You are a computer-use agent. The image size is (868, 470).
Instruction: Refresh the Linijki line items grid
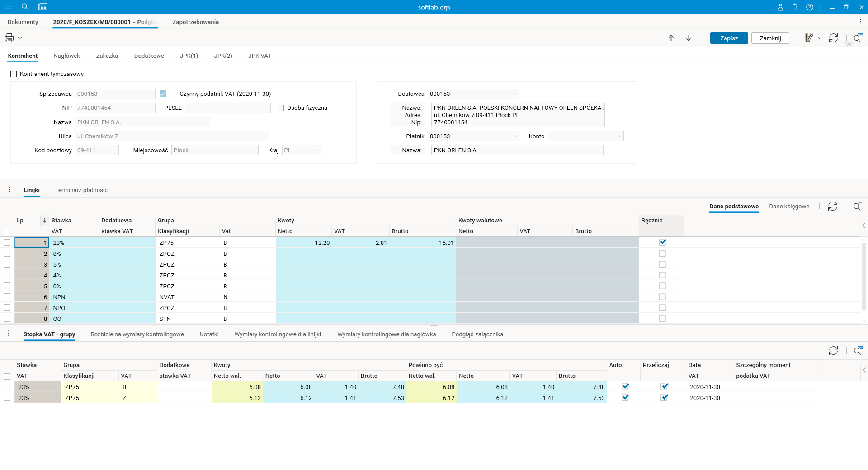(x=833, y=207)
